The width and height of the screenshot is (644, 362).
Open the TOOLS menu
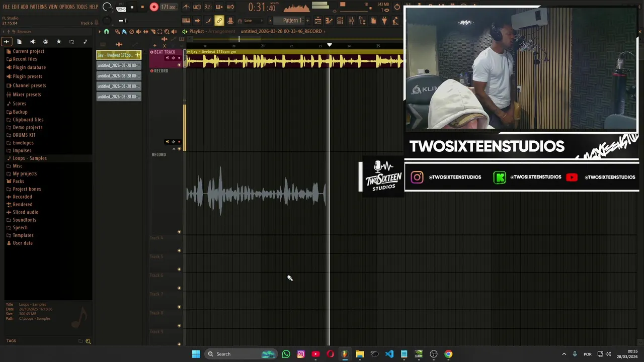coord(82,7)
